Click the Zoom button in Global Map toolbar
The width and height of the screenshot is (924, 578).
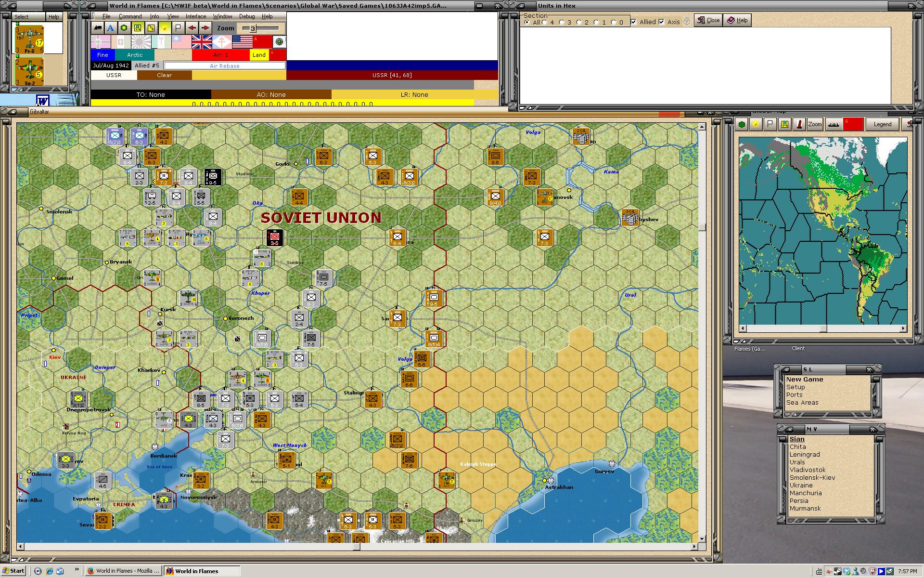[x=815, y=124]
